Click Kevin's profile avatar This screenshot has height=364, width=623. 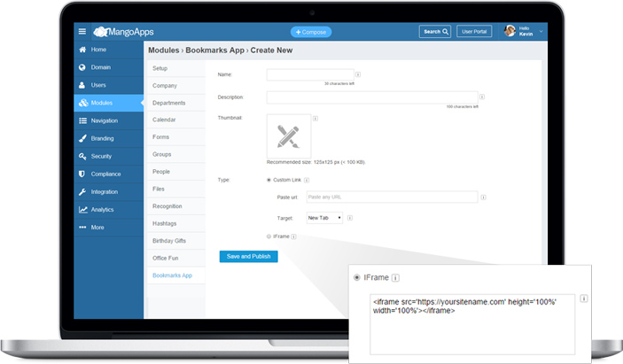510,31
